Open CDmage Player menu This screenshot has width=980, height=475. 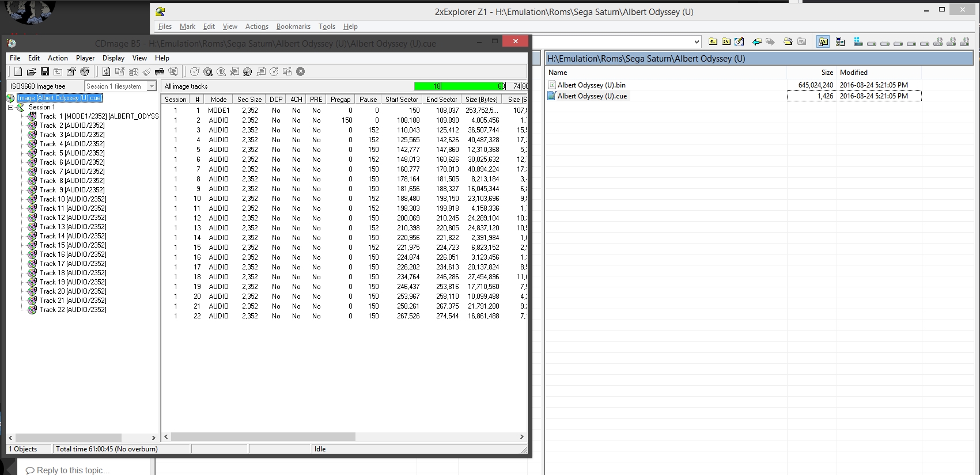click(x=85, y=58)
